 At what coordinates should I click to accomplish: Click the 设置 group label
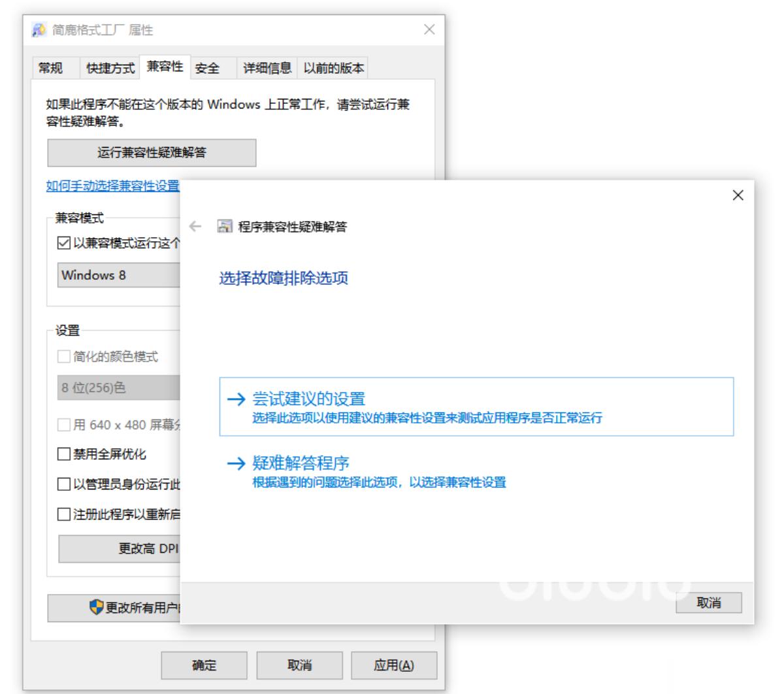[67, 331]
